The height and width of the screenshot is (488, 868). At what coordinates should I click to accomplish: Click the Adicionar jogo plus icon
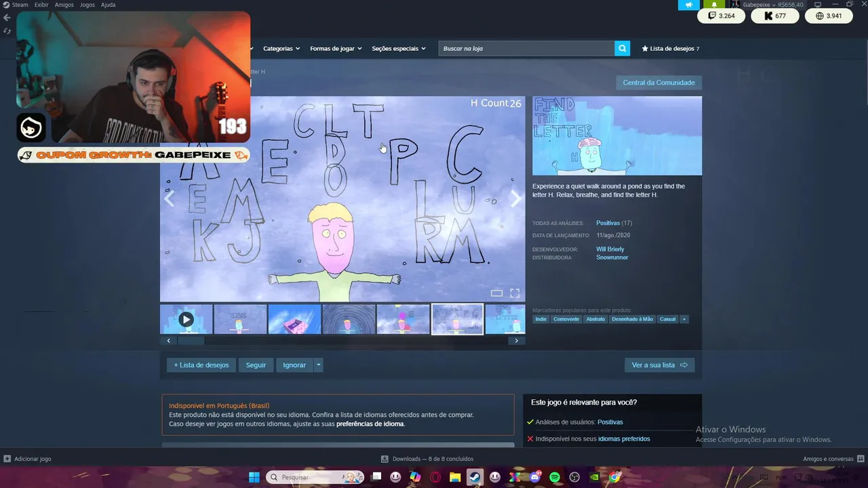coord(7,459)
